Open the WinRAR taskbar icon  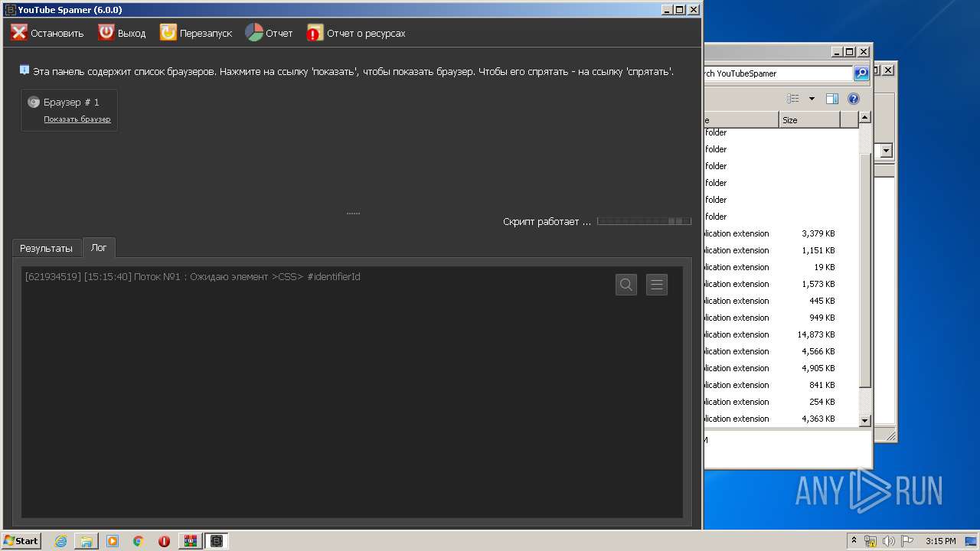click(x=191, y=541)
